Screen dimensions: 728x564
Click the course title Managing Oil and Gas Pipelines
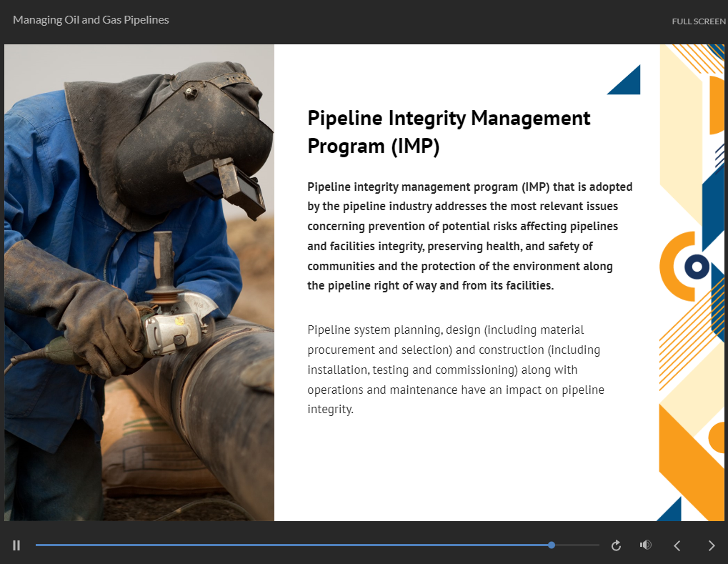[91, 20]
